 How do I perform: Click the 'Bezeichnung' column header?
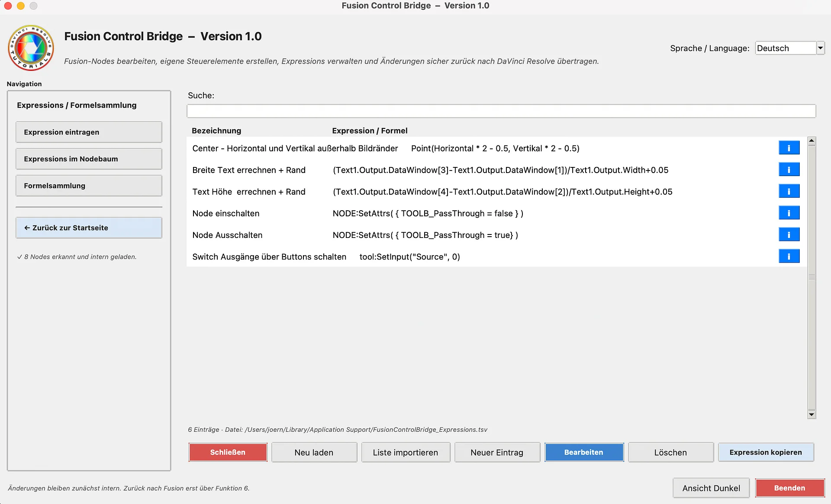216,131
